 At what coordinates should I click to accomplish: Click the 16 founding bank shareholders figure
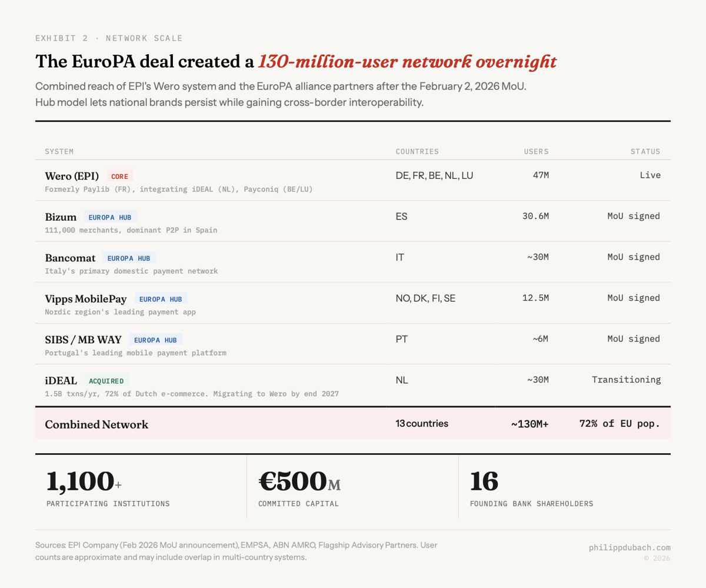click(x=484, y=481)
